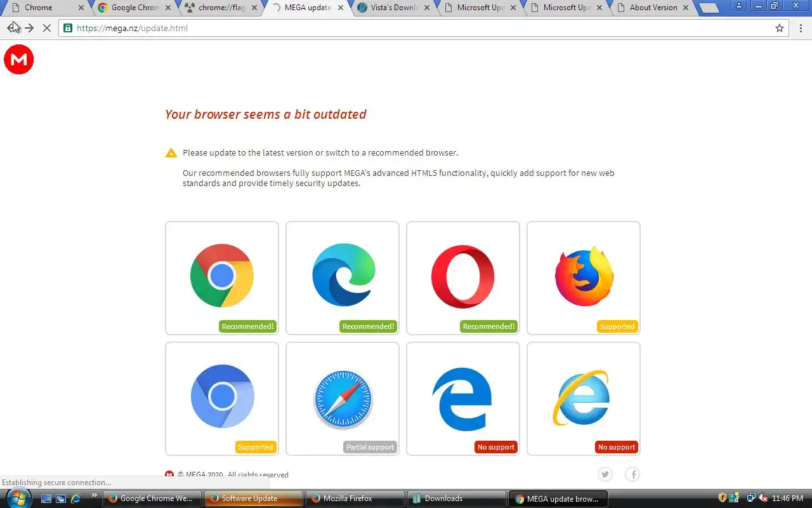Open Software Update taskbar window
Image resolution: width=812 pixels, height=508 pixels.
(253, 498)
